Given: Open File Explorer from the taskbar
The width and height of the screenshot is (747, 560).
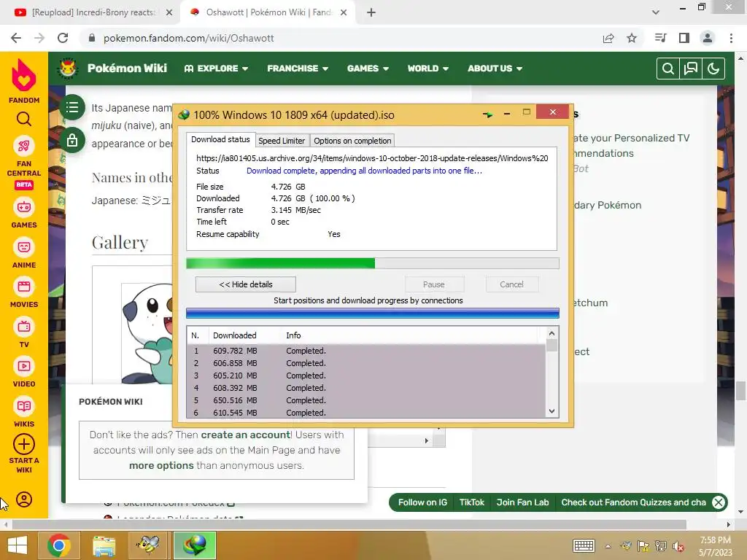Looking at the screenshot, I should click(x=104, y=545).
